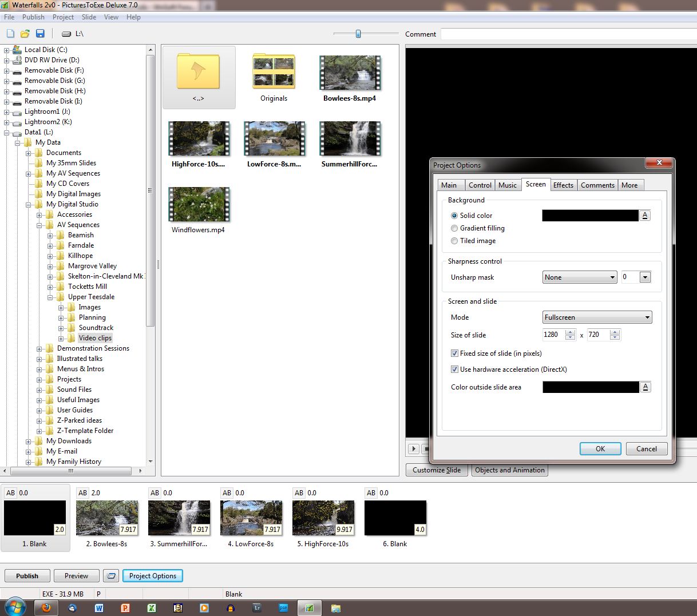
Task: Click OK in Project Options dialog
Action: click(600, 449)
